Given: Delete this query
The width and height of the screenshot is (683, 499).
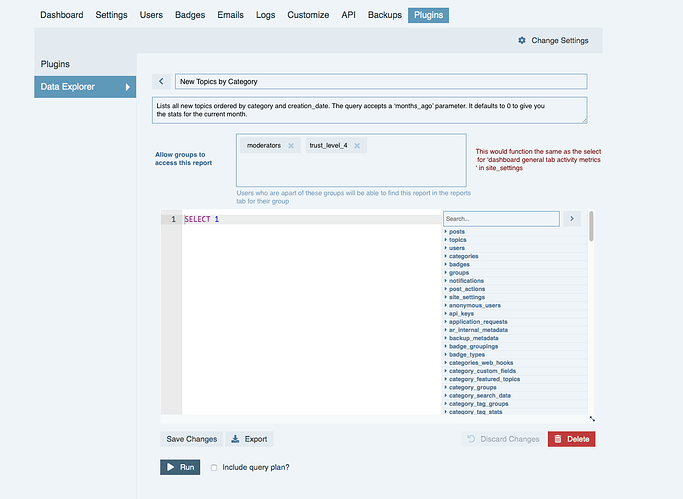Looking at the screenshot, I should (571, 439).
